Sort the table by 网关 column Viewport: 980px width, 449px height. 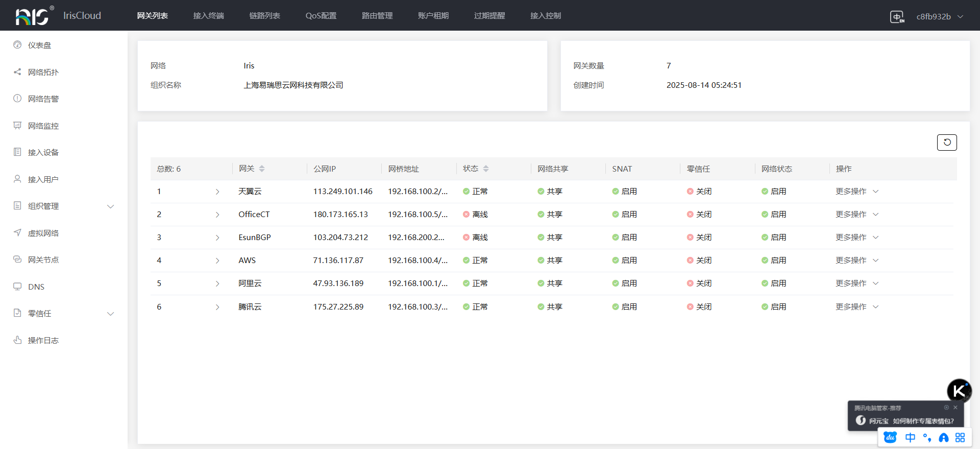pyautogui.click(x=262, y=169)
